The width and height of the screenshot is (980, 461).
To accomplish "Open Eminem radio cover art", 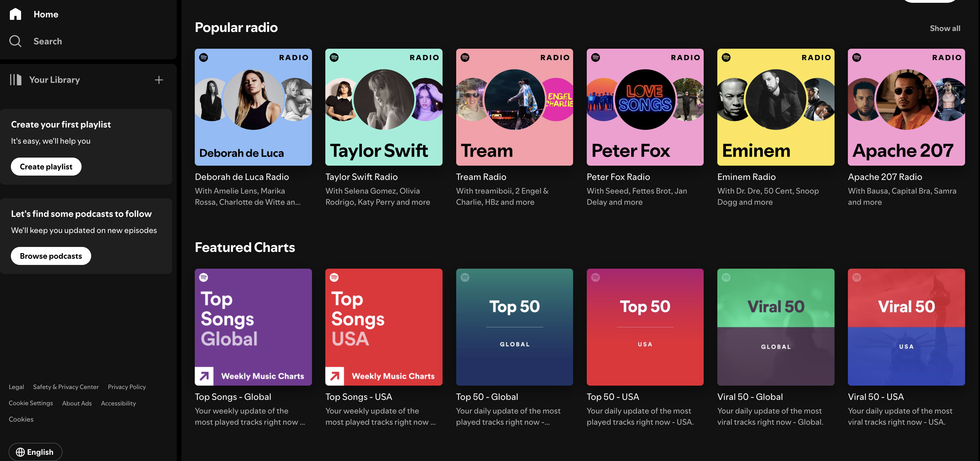I will pos(776,107).
